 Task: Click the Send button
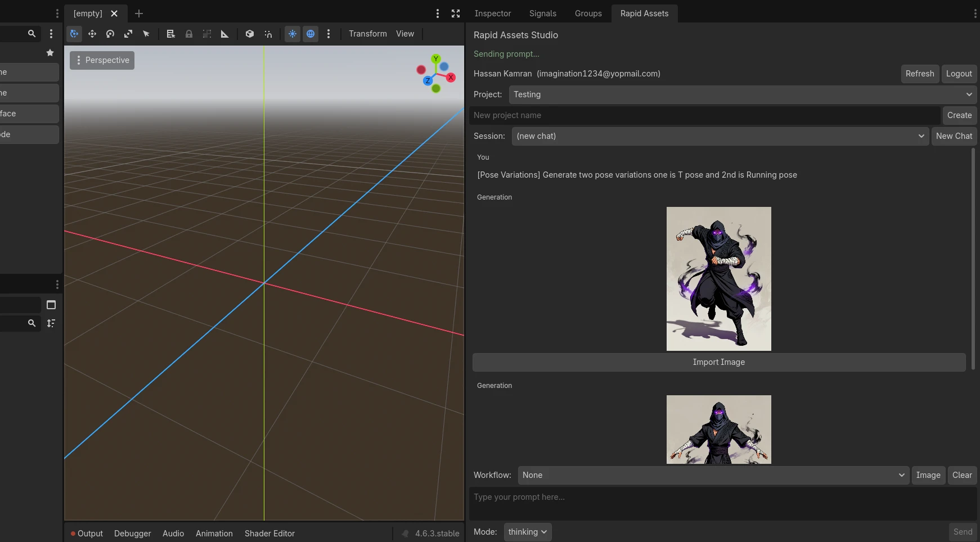(x=963, y=532)
